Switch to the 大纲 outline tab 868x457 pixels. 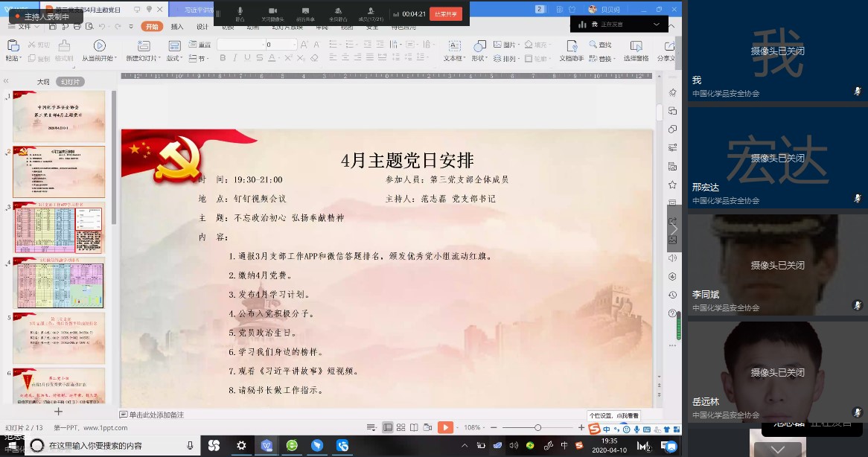(x=44, y=82)
